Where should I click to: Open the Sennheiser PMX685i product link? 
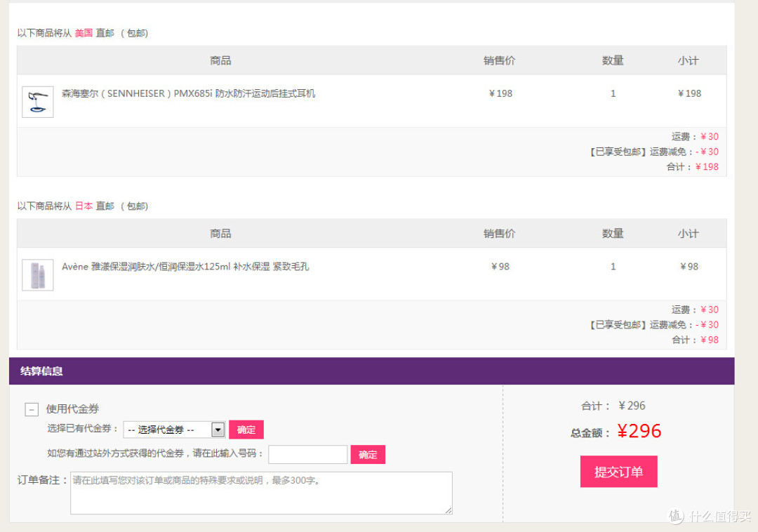click(189, 93)
